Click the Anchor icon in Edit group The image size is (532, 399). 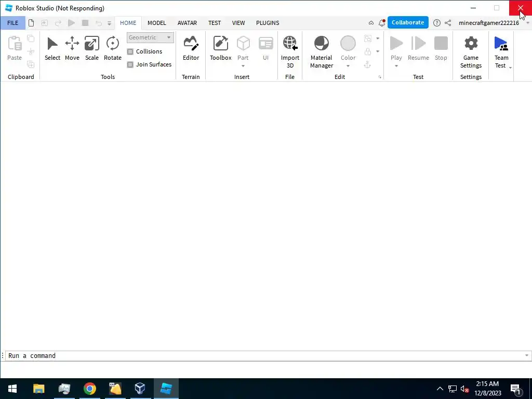pyautogui.click(x=367, y=64)
